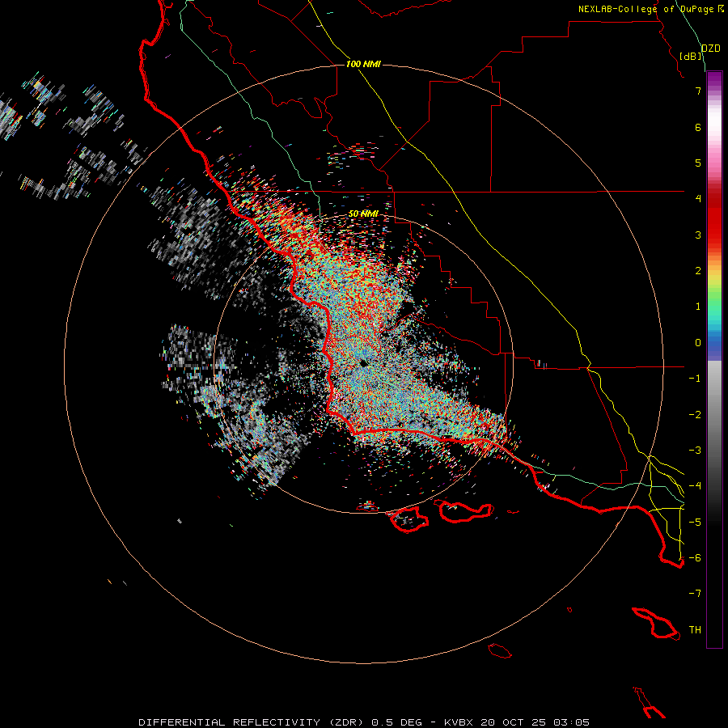The image size is (728, 728).
Task: Click the purple top of the color bar
Action: (714, 79)
